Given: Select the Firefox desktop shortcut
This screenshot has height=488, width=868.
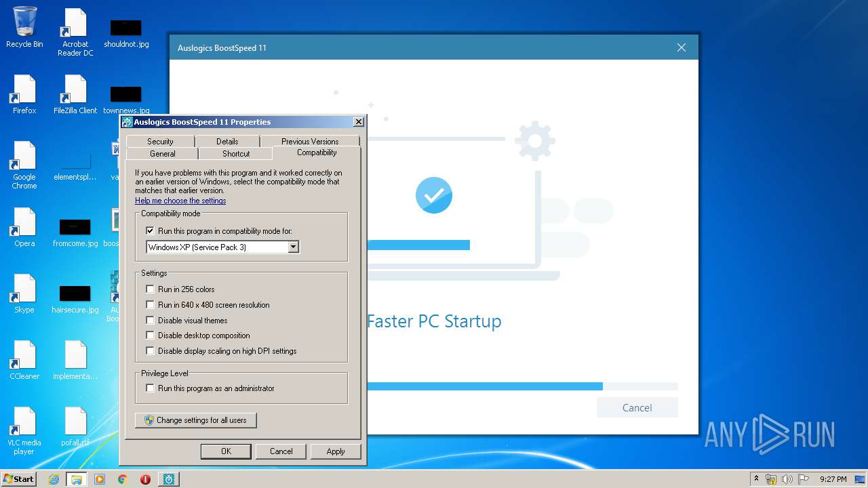Looking at the screenshot, I should [24, 94].
